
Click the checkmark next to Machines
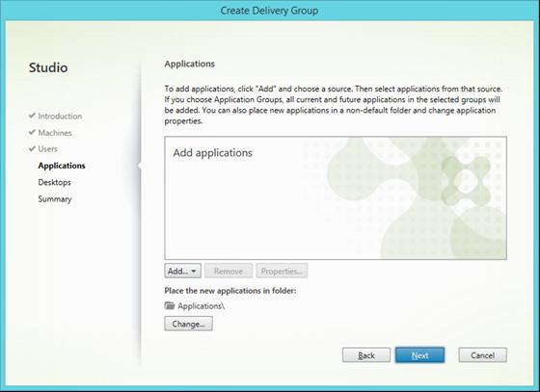32,132
